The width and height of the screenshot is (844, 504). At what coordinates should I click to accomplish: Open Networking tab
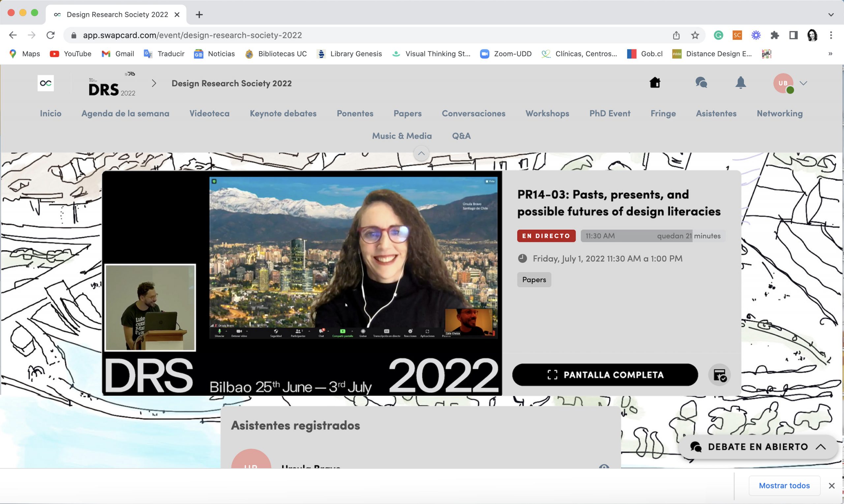pos(780,113)
